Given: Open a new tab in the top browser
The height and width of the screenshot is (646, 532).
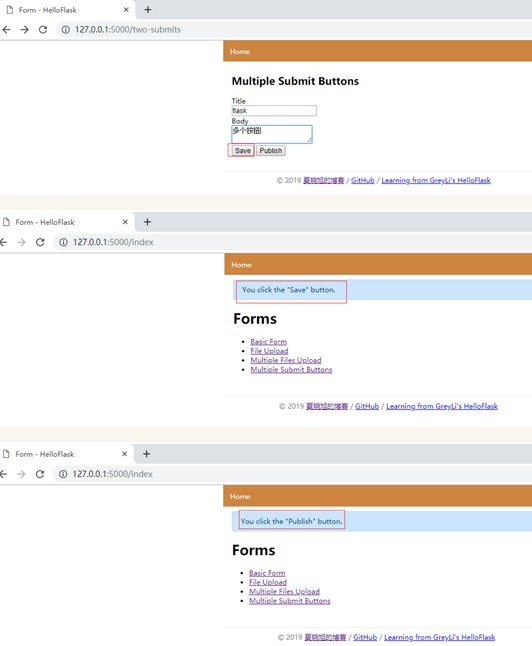Looking at the screenshot, I should [x=148, y=9].
